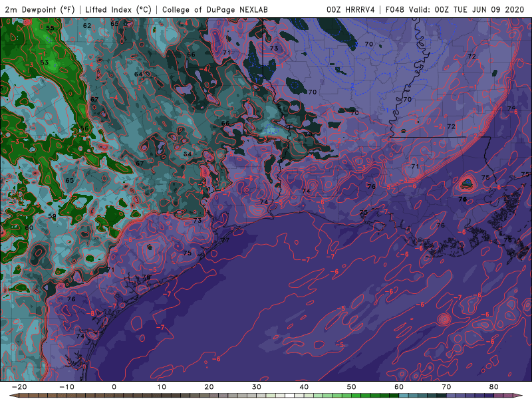The image size is (532, 399).
Task: Click the 80 label on the color scale
Action: click(494, 387)
